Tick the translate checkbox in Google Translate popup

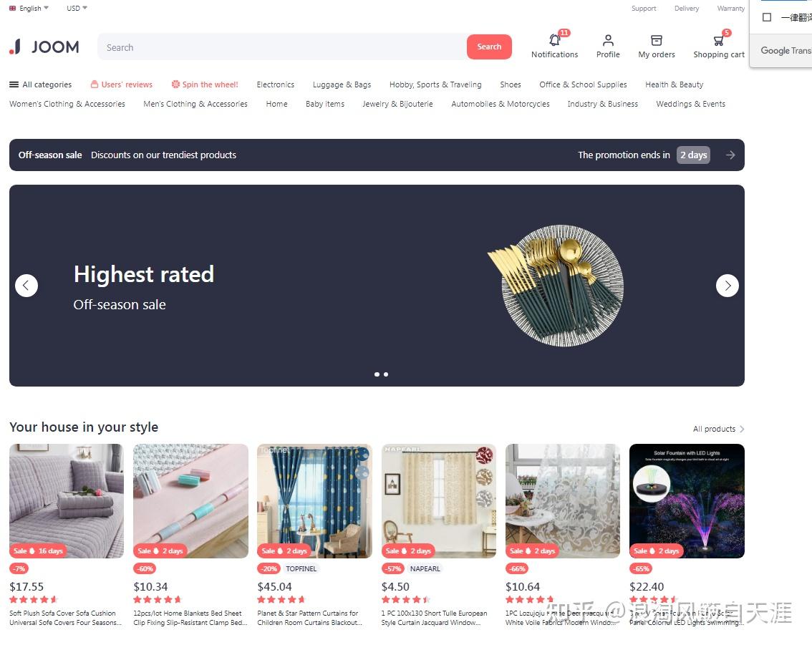tap(767, 17)
